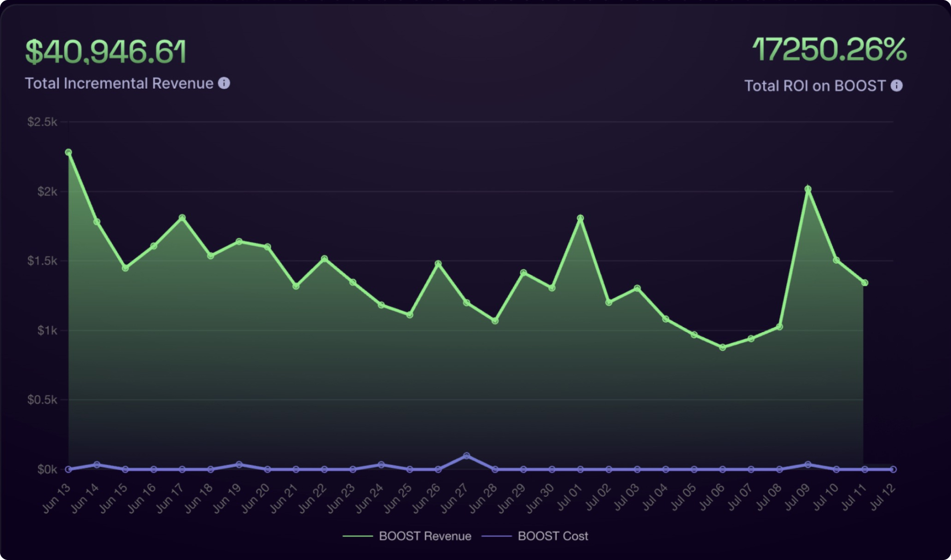Click the $2.5k y-axis label

pyautogui.click(x=42, y=122)
